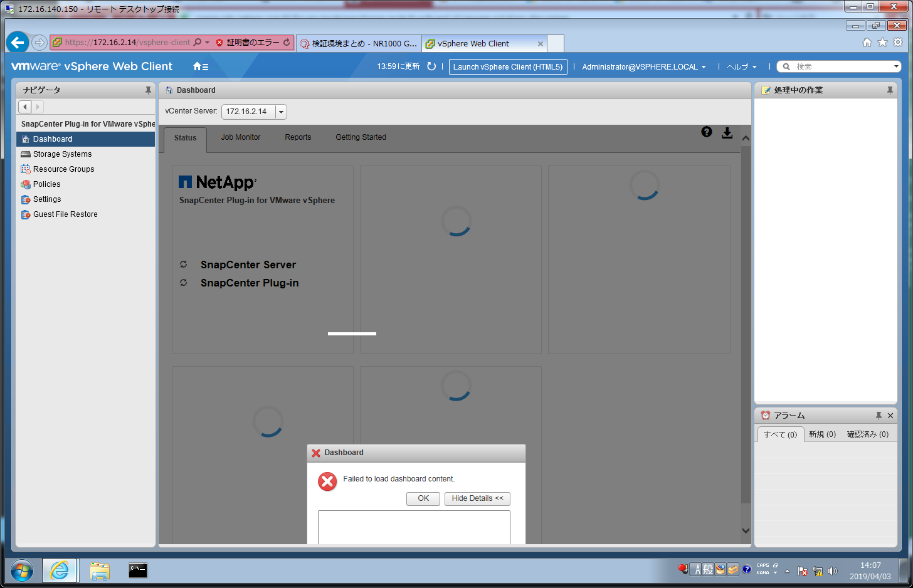This screenshot has height=588, width=913.
Task: Close the アラーム panel
Action: (x=890, y=416)
